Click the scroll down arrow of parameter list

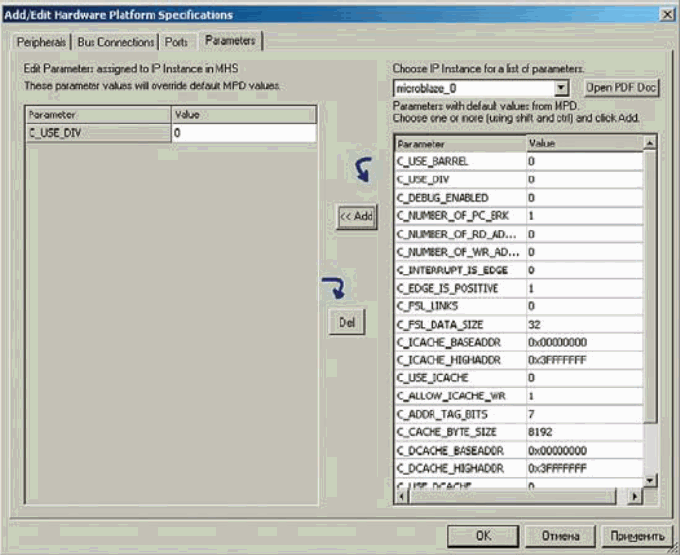[x=650, y=481]
